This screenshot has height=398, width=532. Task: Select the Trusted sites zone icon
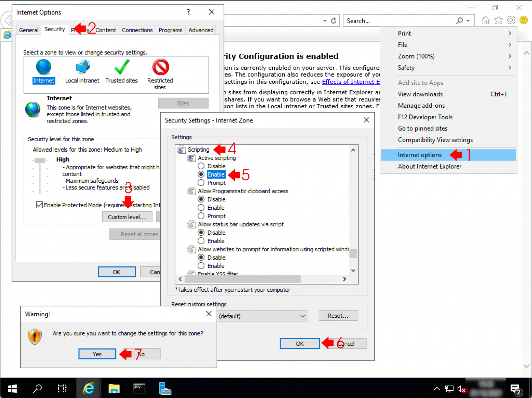(x=122, y=67)
